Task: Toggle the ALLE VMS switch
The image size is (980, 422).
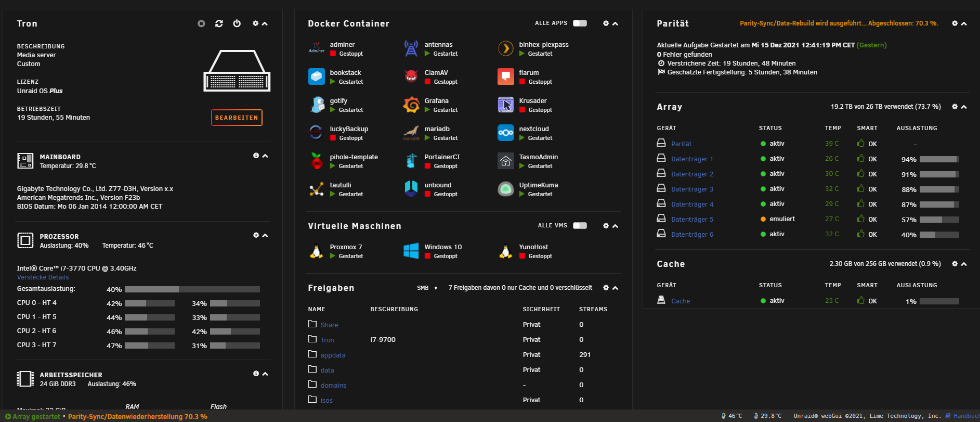Action: pos(580,226)
